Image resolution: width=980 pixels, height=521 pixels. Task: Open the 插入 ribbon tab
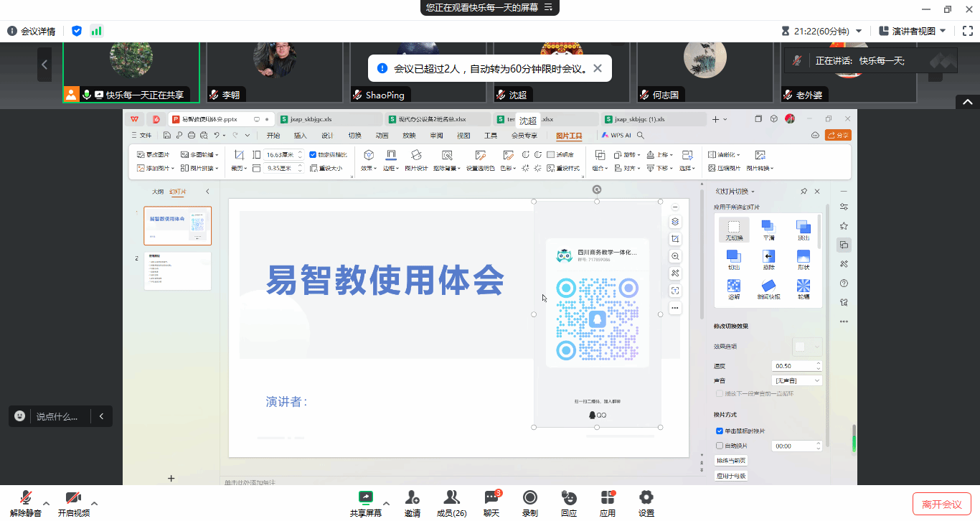click(x=300, y=136)
